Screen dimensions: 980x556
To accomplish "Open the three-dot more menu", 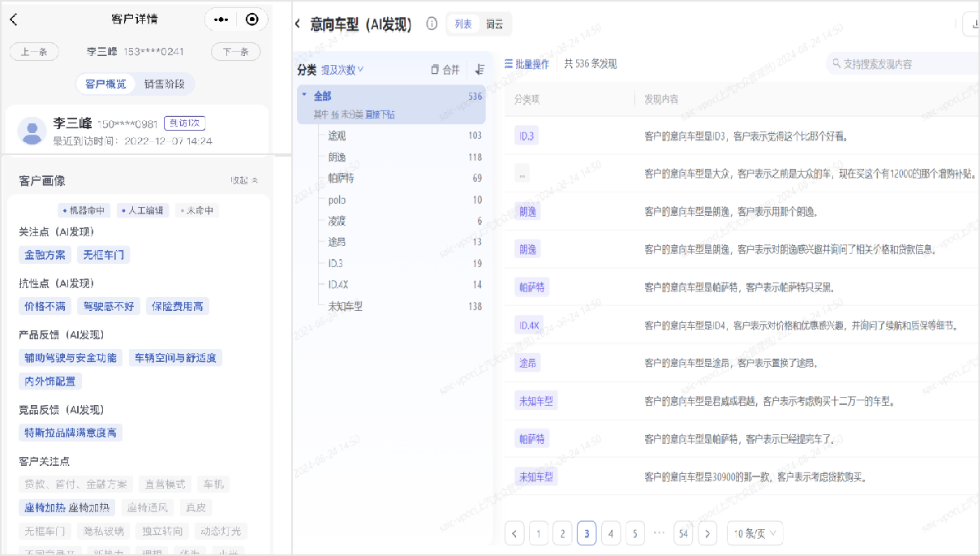I will pos(221,19).
